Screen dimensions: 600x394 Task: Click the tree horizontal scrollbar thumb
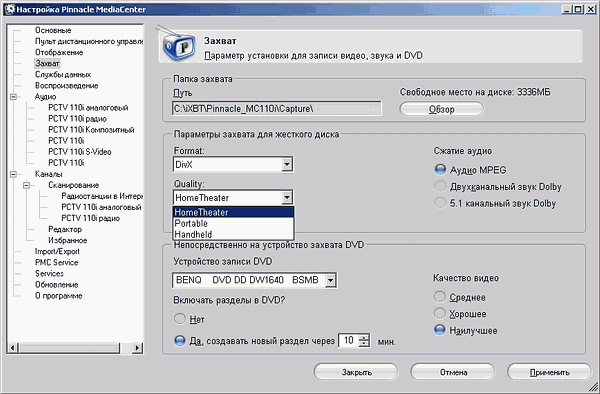pyautogui.click(x=69, y=348)
